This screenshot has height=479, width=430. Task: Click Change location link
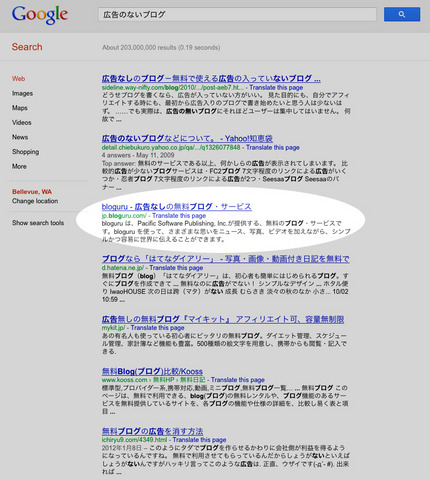(x=35, y=201)
